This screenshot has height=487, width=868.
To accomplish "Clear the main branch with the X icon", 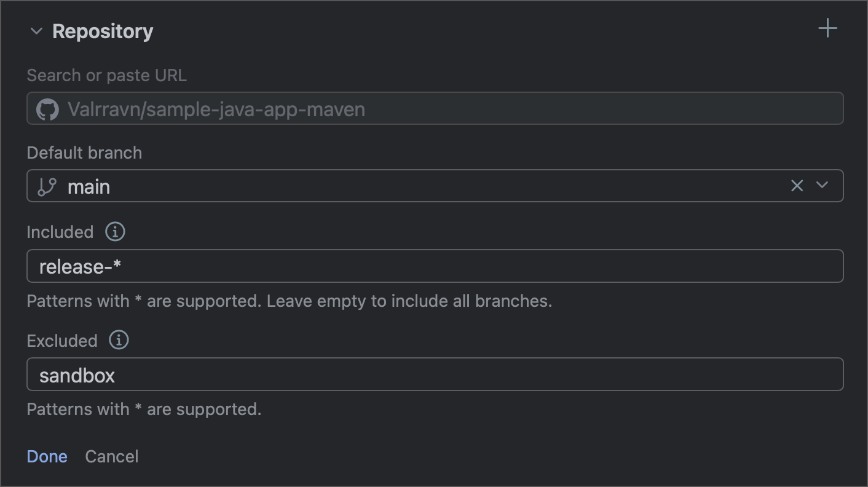I will pos(797,186).
